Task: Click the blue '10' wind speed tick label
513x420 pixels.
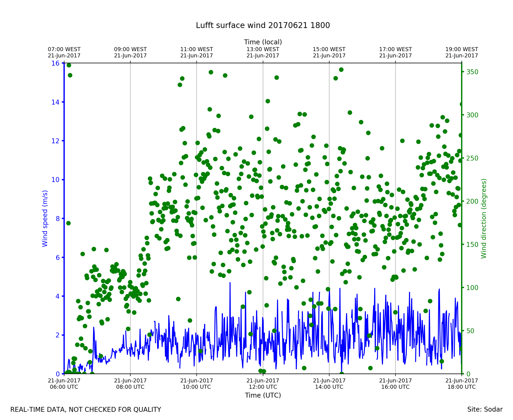Action: click(55, 180)
